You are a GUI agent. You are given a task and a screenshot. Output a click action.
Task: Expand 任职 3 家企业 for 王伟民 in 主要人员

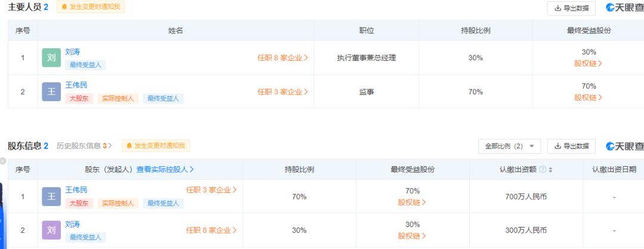pyautogui.click(x=283, y=92)
